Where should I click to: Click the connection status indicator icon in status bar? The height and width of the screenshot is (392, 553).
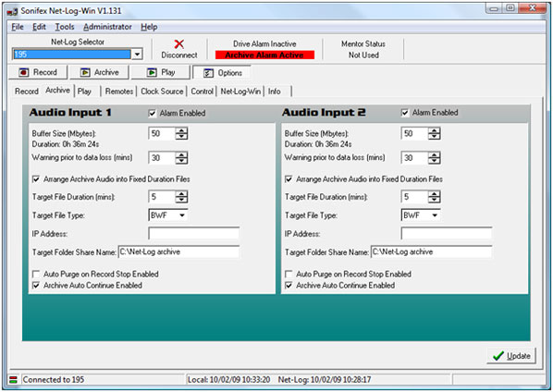pos(13,380)
